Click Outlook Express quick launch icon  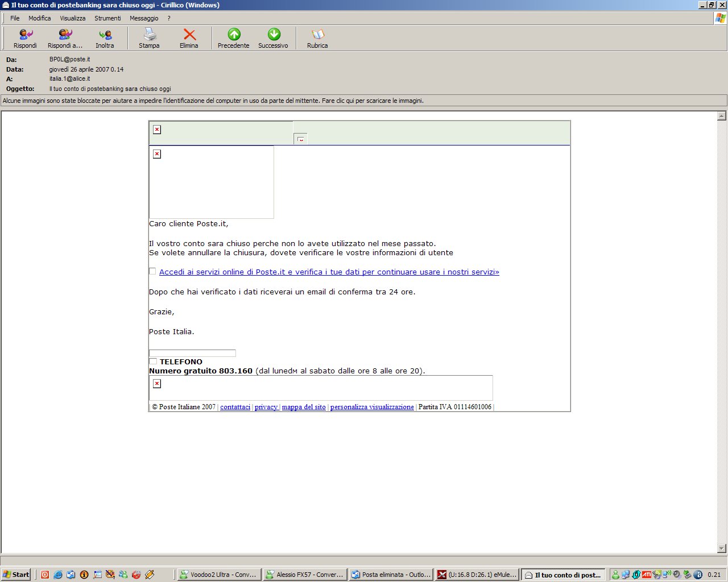71,575
